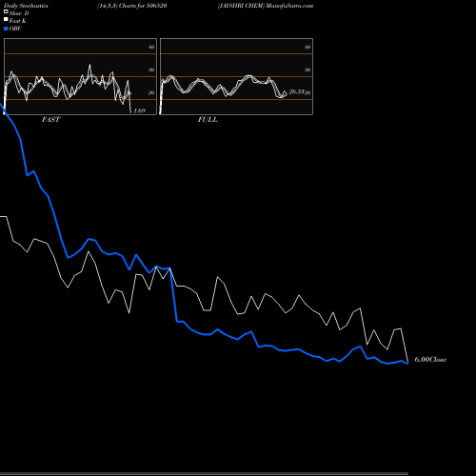The width and height of the screenshot is (476, 476).
Task: Click the 50 level label in FULL chart
Action: (307, 69)
